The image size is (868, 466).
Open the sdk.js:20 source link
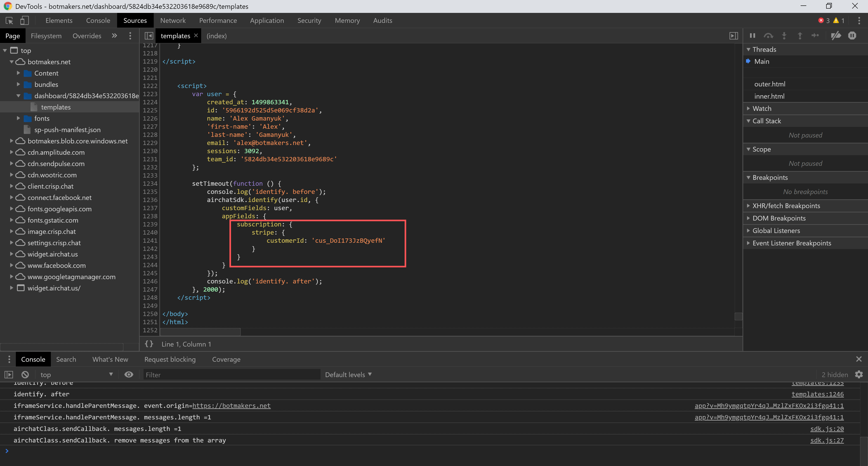[x=827, y=429]
